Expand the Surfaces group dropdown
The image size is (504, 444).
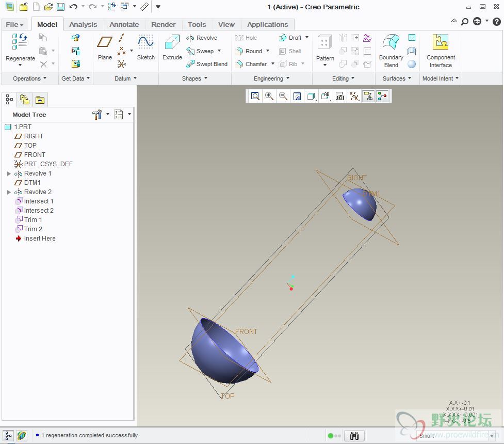tap(397, 78)
